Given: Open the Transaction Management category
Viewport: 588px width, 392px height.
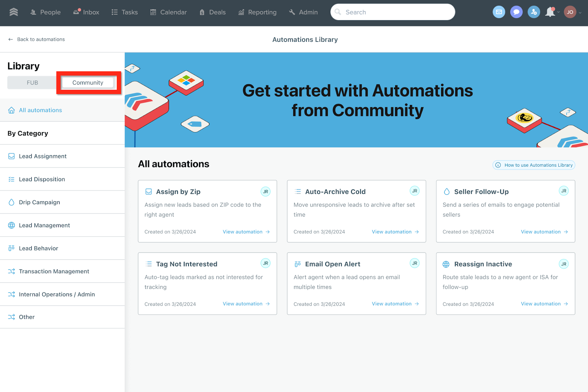Looking at the screenshot, I should 54,271.
